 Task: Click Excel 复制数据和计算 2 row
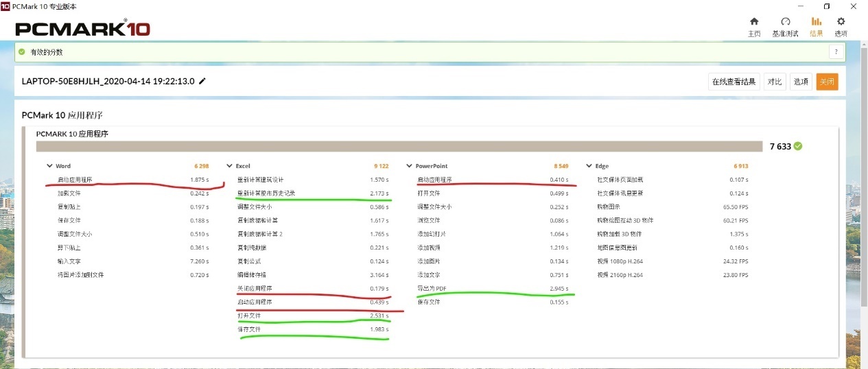point(313,234)
